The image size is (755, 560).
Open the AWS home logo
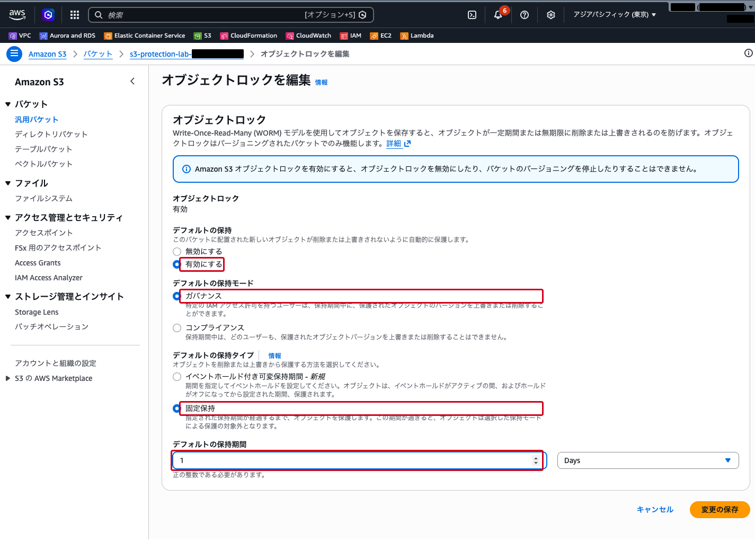17,15
